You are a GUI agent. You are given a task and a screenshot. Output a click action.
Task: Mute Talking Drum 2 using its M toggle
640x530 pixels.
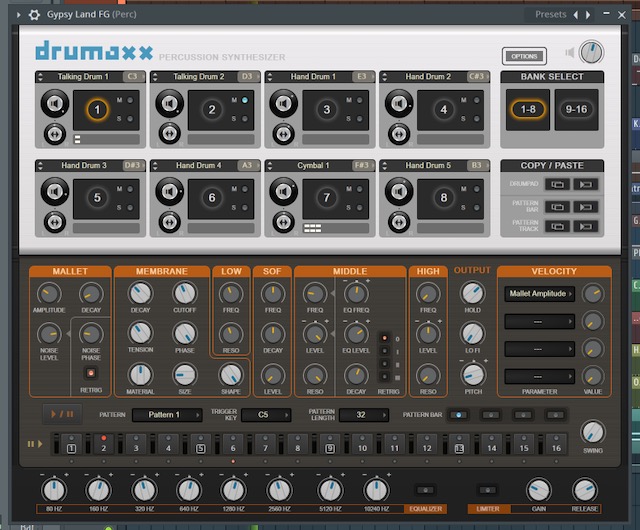244,100
